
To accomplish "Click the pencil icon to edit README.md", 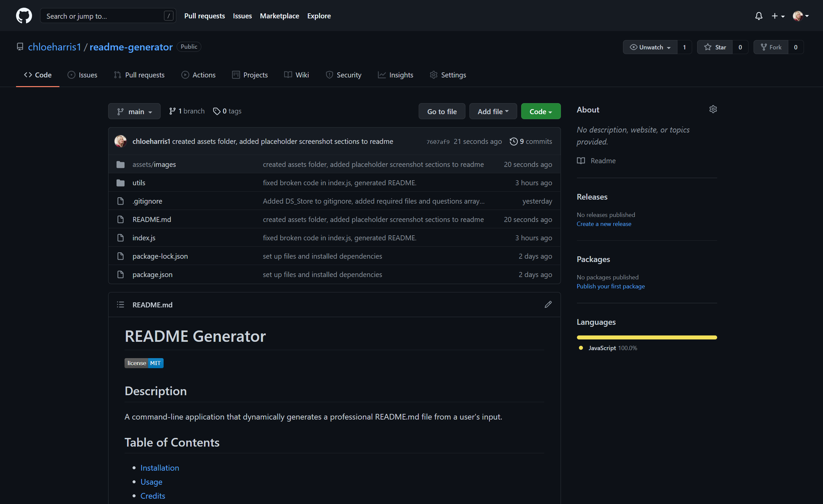I will pyautogui.click(x=548, y=304).
